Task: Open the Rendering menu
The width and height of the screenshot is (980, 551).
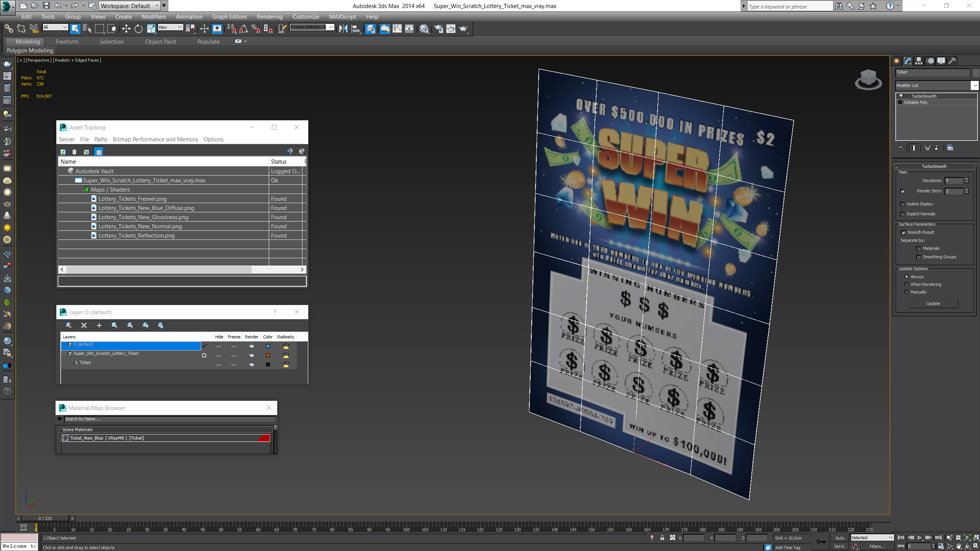Action: pos(269,17)
